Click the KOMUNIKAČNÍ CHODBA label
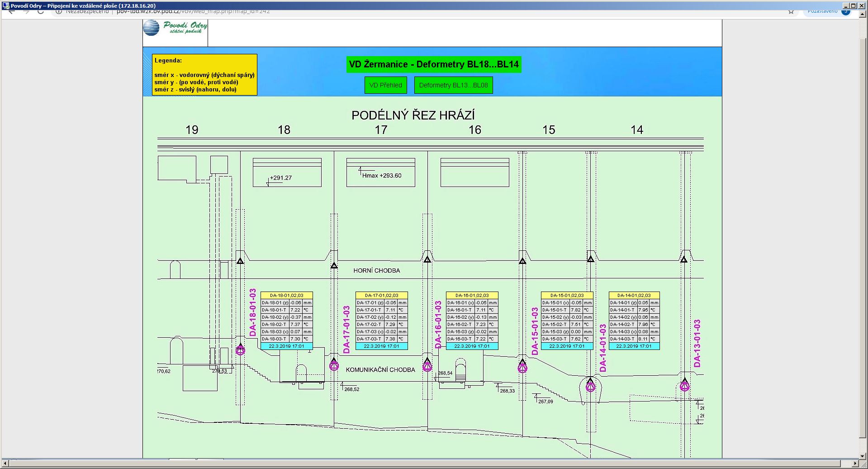The width and height of the screenshot is (868, 469). pyautogui.click(x=380, y=370)
